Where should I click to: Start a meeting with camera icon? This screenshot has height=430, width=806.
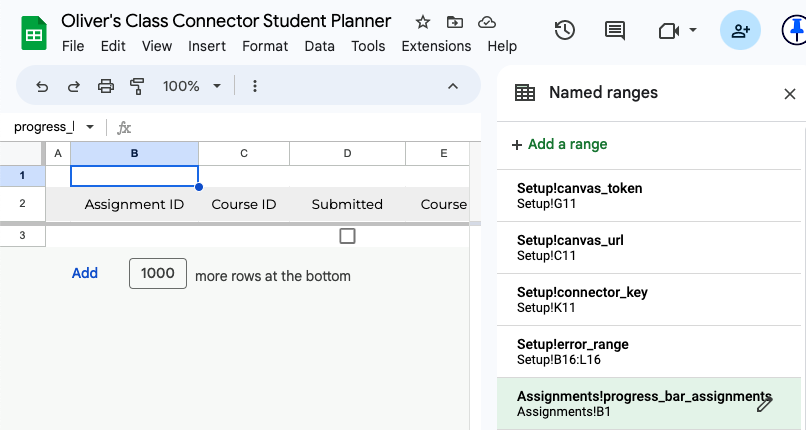pyautogui.click(x=669, y=31)
